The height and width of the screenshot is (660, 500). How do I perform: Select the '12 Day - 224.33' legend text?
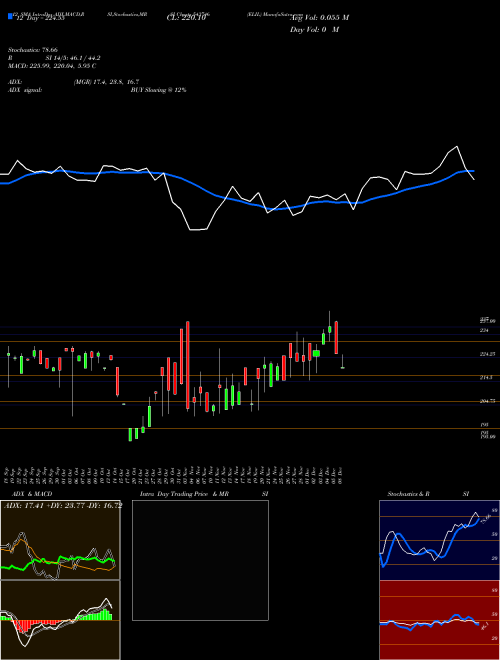39,18
